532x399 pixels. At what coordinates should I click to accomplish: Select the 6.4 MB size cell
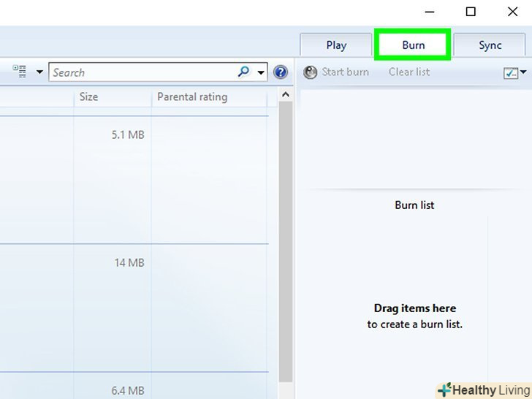tap(128, 390)
